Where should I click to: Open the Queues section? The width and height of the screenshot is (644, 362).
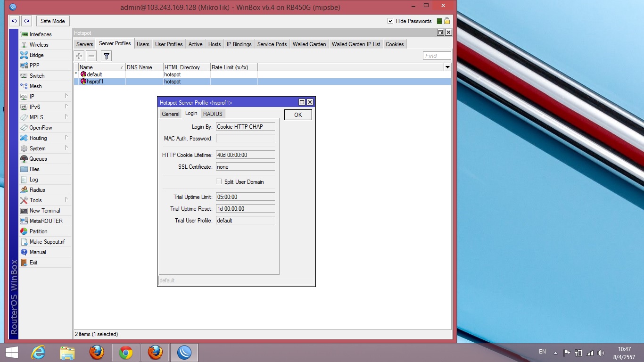(x=38, y=159)
